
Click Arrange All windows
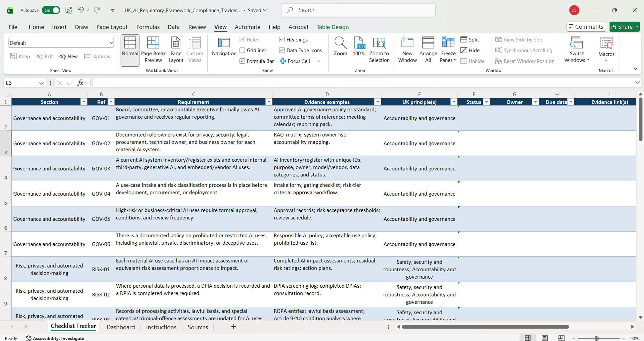tap(428, 50)
